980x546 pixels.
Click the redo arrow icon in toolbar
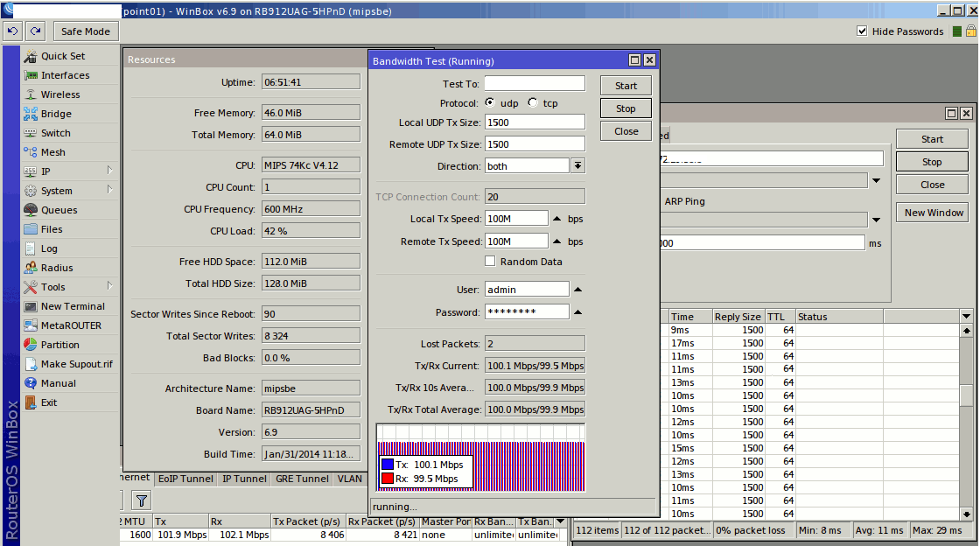tap(35, 31)
